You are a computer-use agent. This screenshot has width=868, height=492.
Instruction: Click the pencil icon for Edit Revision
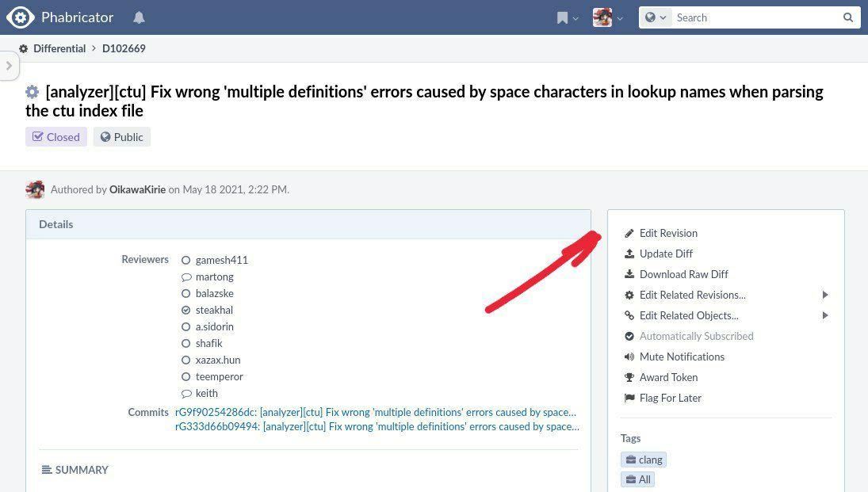[629, 233]
